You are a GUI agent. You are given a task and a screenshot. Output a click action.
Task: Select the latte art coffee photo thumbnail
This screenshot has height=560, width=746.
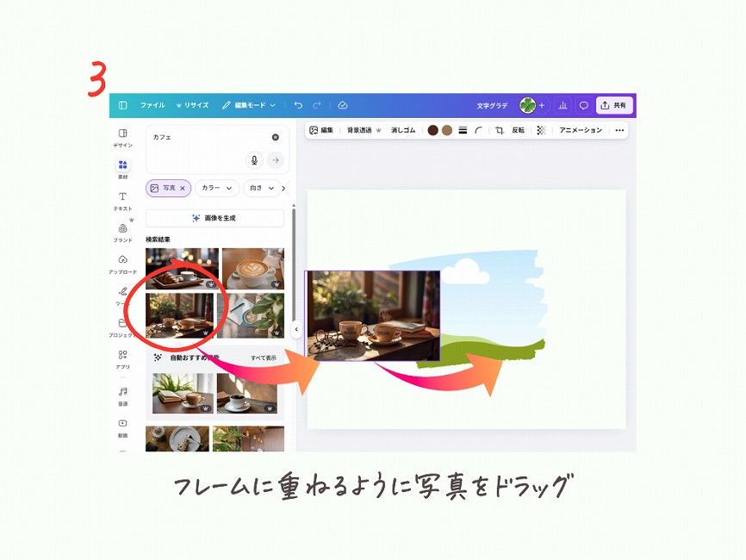[252, 267]
